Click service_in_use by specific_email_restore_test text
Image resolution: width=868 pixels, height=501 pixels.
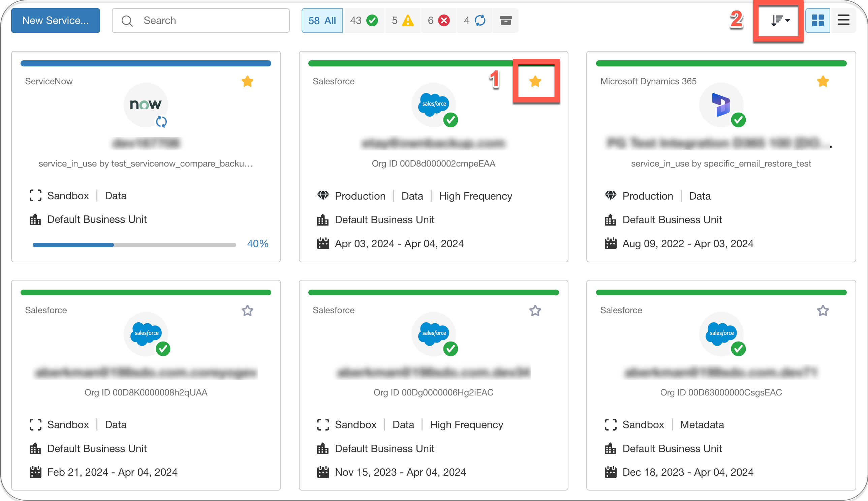point(721,164)
